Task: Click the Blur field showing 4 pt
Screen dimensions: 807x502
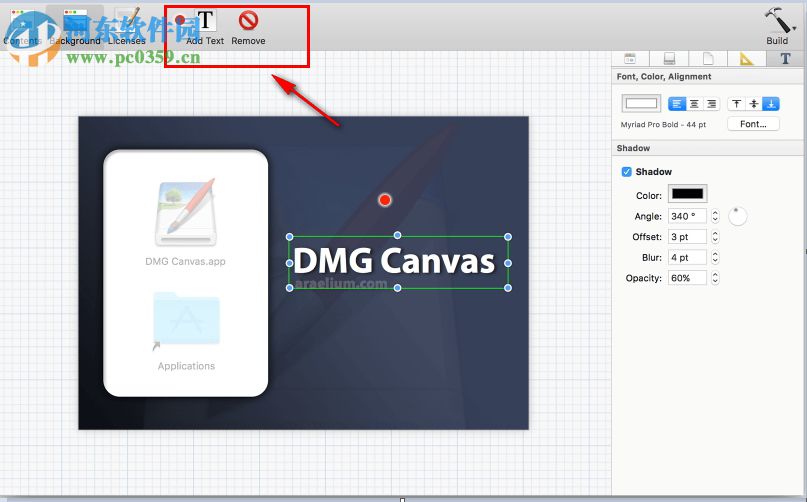Action: point(688,257)
